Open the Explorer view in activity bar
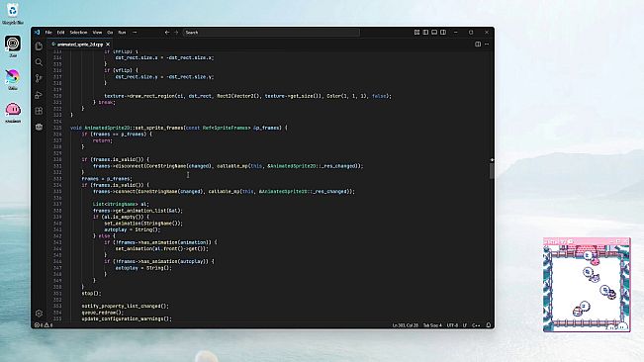Screen dimensions: 644x362 [x=39, y=45]
